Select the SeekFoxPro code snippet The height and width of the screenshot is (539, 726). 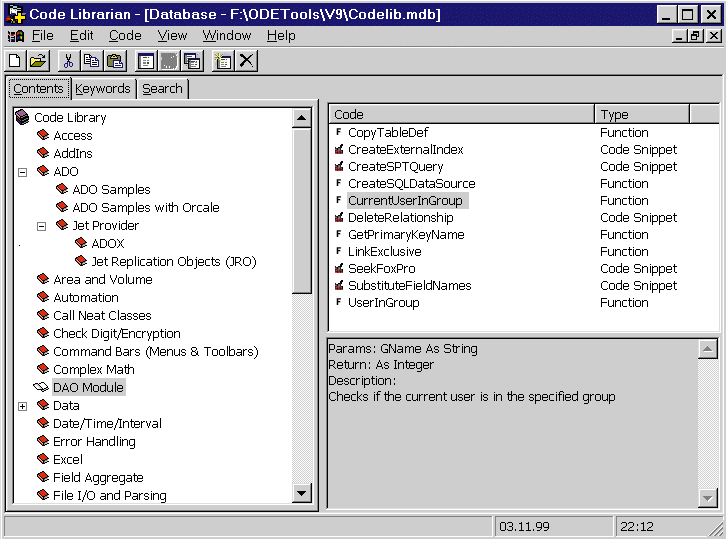381,269
